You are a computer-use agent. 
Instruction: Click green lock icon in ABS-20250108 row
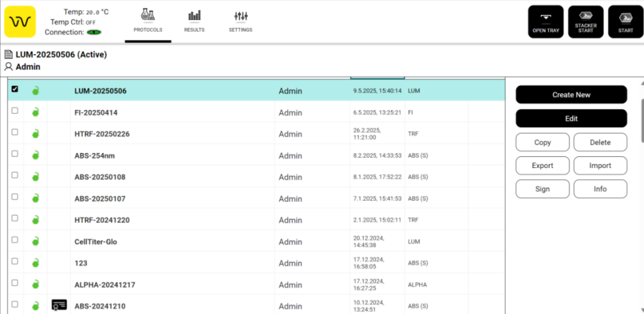(36, 177)
